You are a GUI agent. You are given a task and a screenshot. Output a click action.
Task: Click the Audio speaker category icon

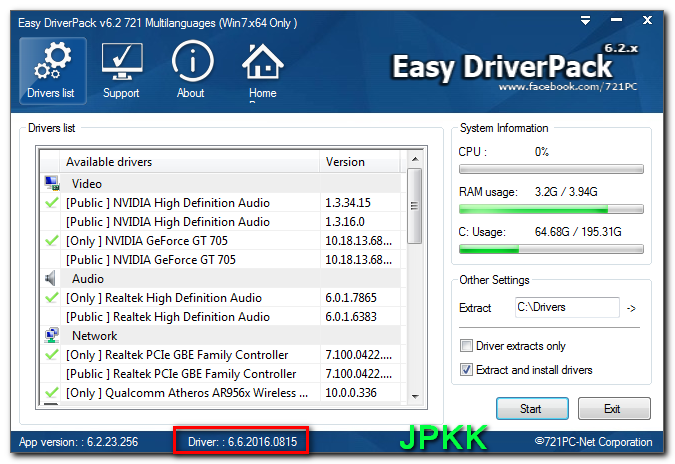(52, 279)
